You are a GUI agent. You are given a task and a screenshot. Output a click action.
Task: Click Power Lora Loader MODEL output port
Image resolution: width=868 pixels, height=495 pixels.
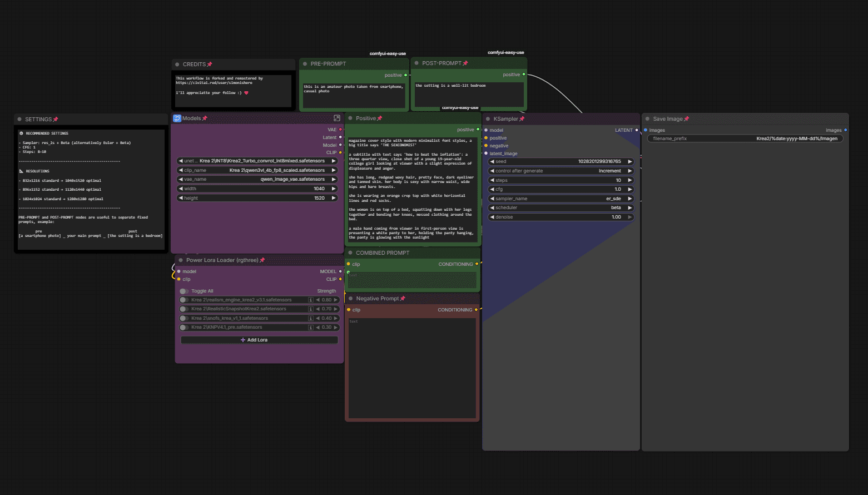pos(340,271)
